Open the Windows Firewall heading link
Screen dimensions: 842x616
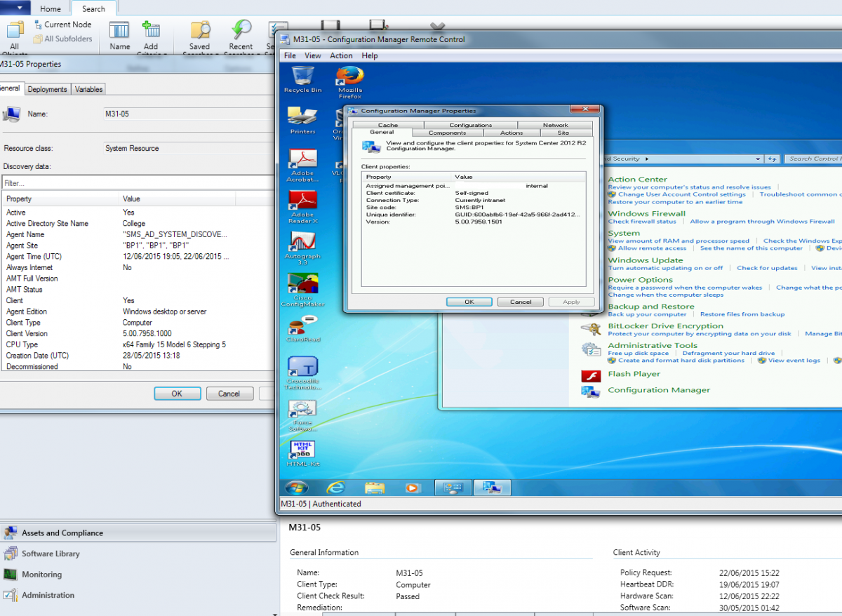(646, 213)
